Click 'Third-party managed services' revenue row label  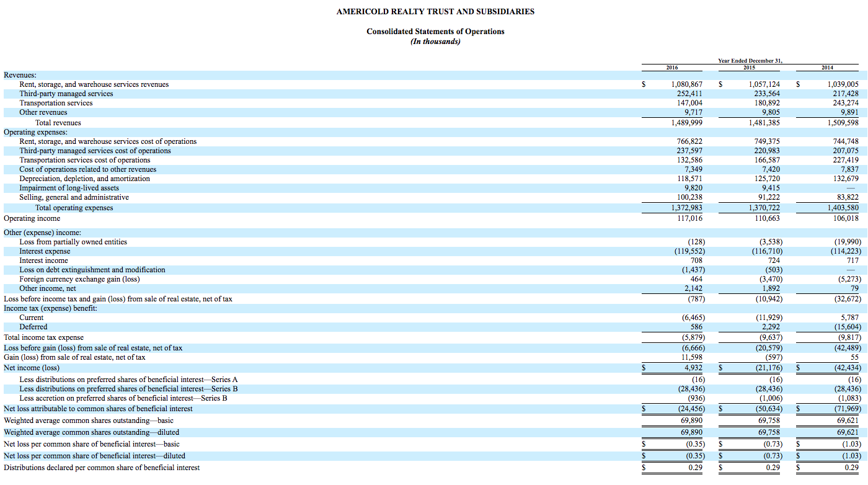pyautogui.click(x=66, y=94)
